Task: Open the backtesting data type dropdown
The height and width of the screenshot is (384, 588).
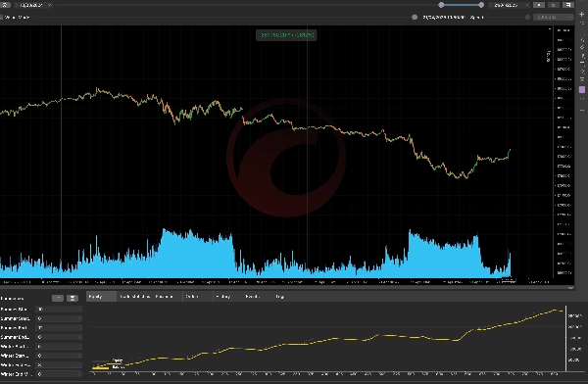Action: pos(554,18)
